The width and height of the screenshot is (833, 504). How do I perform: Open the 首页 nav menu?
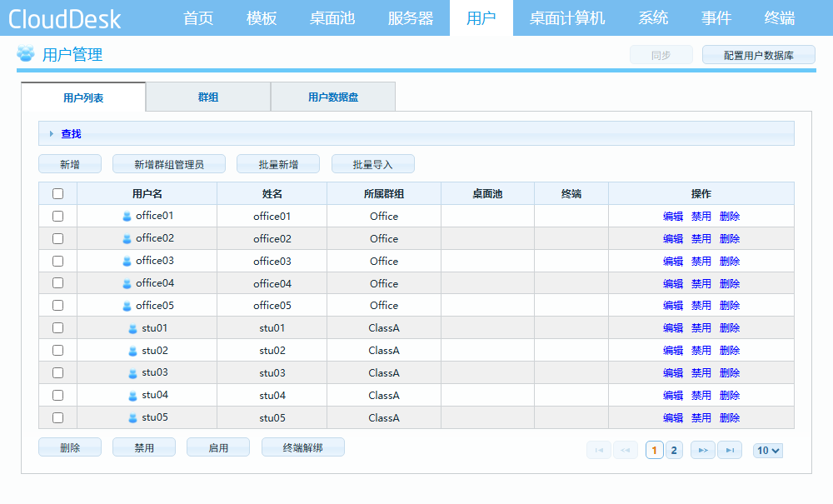click(198, 18)
